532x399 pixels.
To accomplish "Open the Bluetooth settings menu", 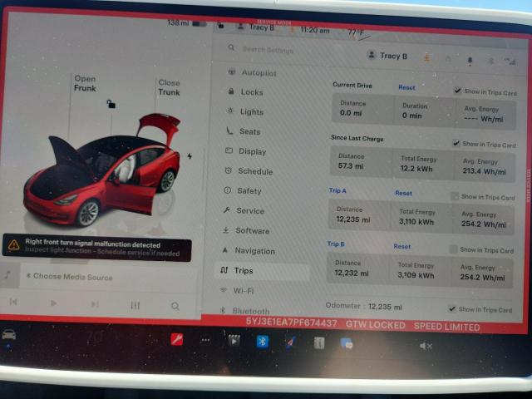I will click(245, 310).
